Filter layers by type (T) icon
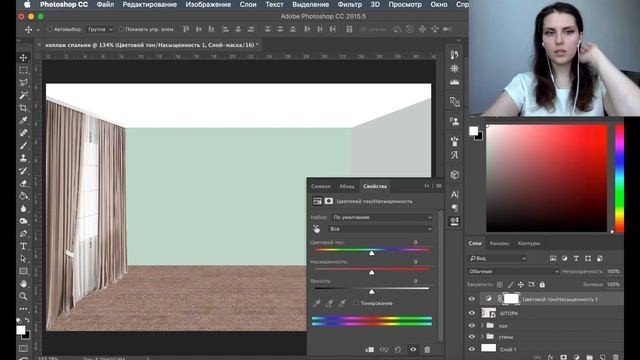Screen dimensions: 640x360 click(576, 258)
